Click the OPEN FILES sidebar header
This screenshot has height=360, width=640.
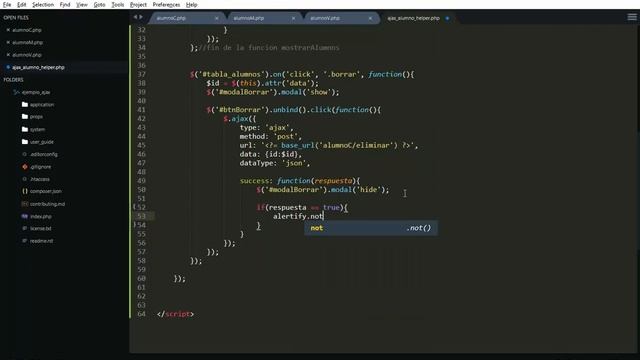[16, 18]
